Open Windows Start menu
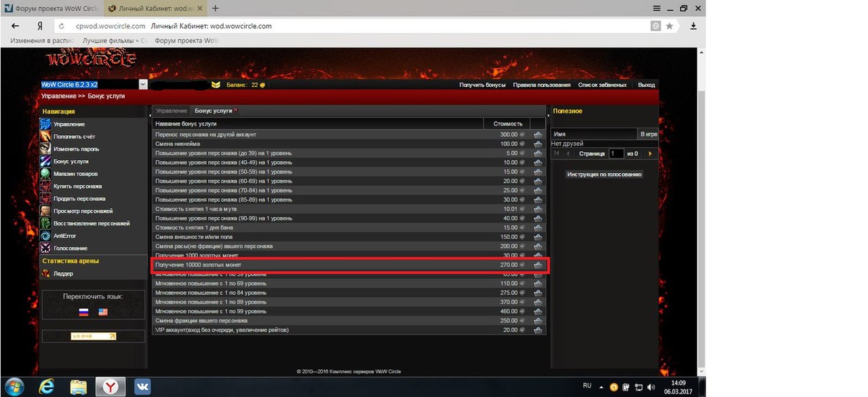 click(x=14, y=386)
